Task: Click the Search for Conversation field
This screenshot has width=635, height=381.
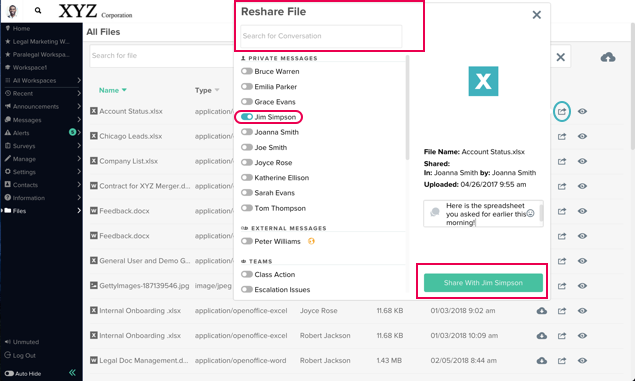Action: click(x=321, y=36)
